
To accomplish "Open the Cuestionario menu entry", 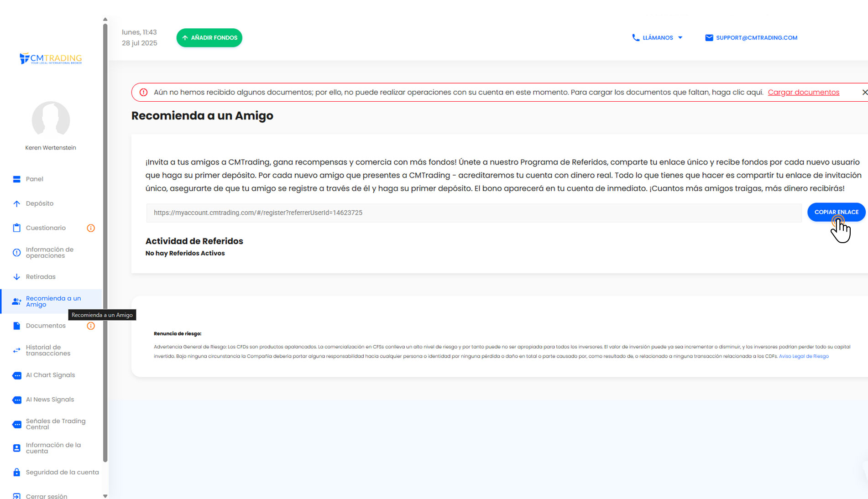I will point(52,228).
